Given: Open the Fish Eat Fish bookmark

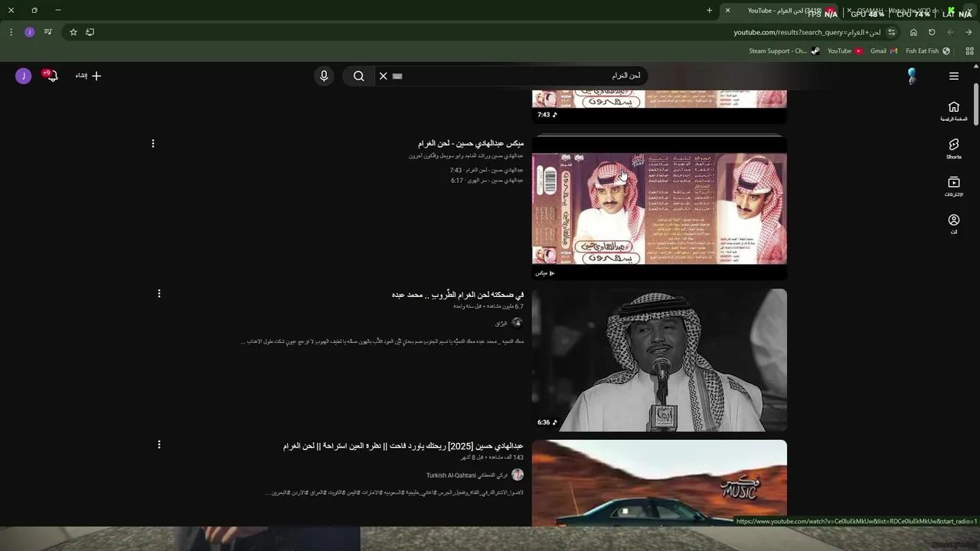Looking at the screenshot, I should tap(928, 51).
